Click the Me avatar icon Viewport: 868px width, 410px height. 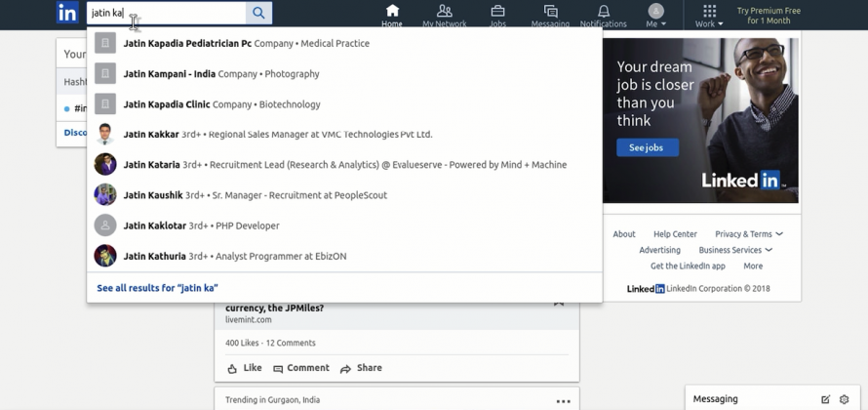[x=656, y=11]
